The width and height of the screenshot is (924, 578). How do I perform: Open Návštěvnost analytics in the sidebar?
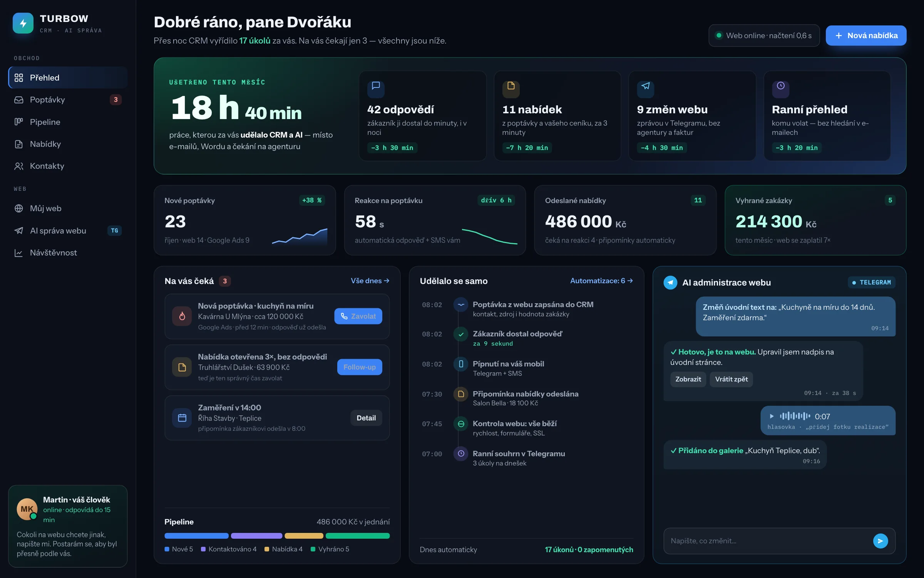68,253
